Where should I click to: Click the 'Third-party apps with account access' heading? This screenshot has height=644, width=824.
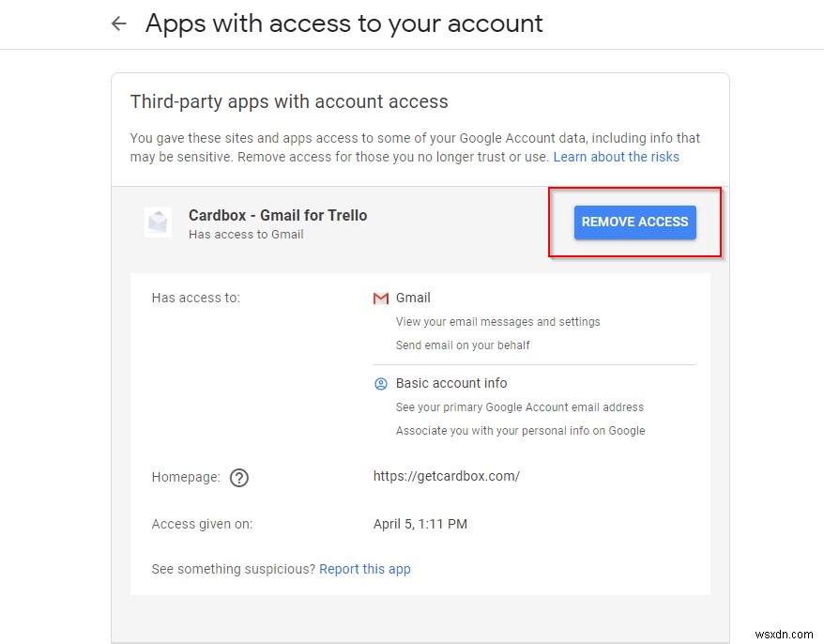pyautogui.click(x=289, y=101)
